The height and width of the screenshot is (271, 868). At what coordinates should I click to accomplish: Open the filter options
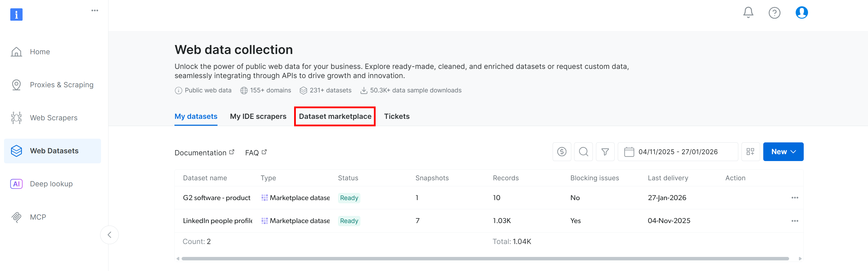click(x=605, y=152)
